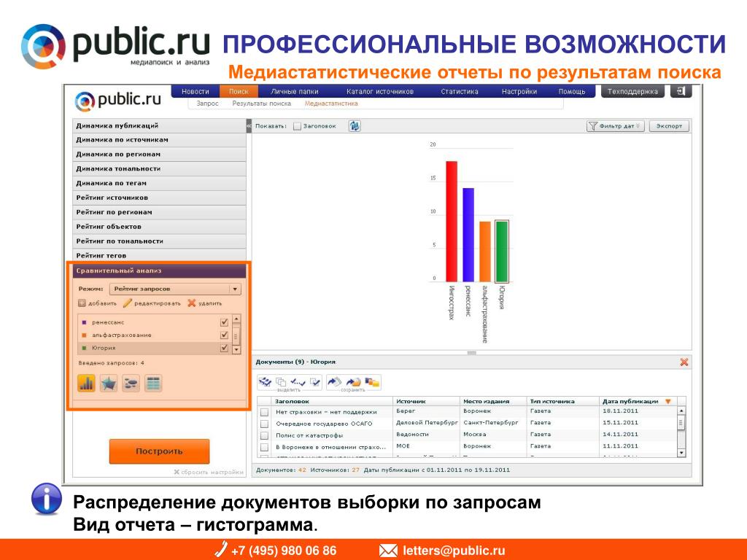Click the 'редактировать' pencil icon
This screenshot has height=560, width=747.
pyautogui.click(x=127, y=303)
